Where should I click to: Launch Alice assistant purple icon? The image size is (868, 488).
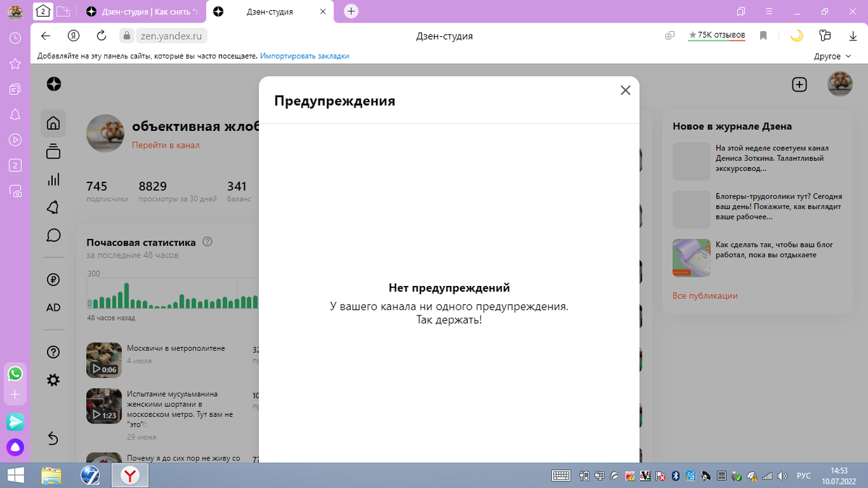(14, 447)
